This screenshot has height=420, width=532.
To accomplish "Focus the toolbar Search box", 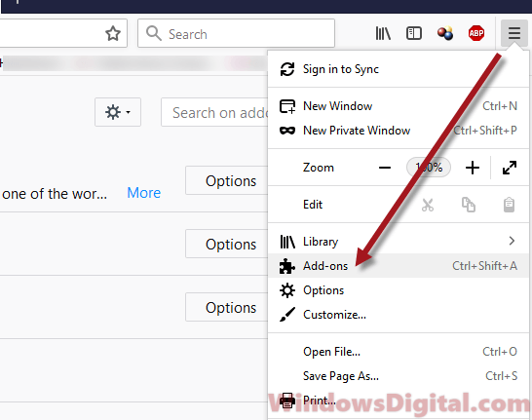I will pos(236,33).
